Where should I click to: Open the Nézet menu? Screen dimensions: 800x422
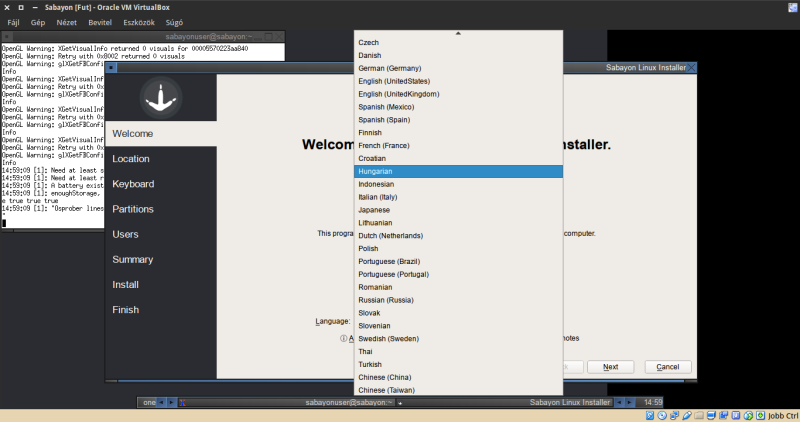tap(66, 22)
